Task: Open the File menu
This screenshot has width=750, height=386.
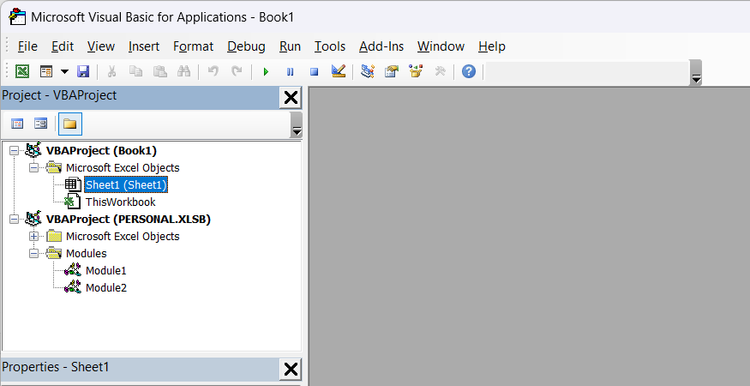Action: [x=27, y=46]
